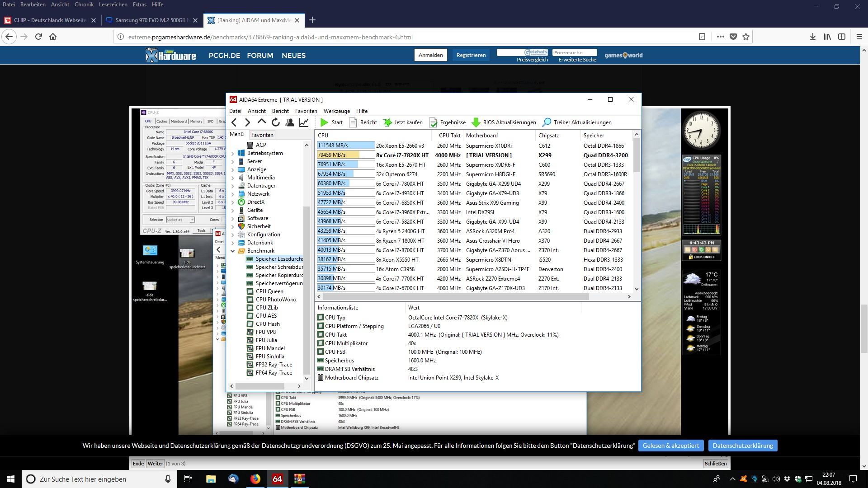Start the benchmark with green Start button

click(x=331, y=122)
